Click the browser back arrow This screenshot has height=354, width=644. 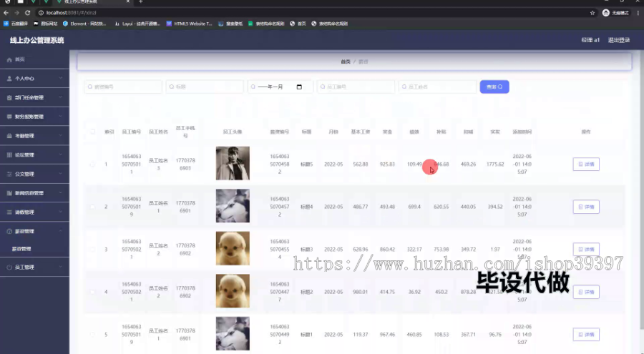pyautogui.click(x=6, y=13)
